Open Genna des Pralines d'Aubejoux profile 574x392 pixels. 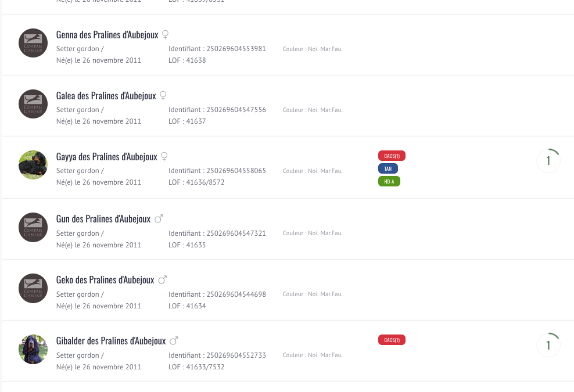[107, 35]
